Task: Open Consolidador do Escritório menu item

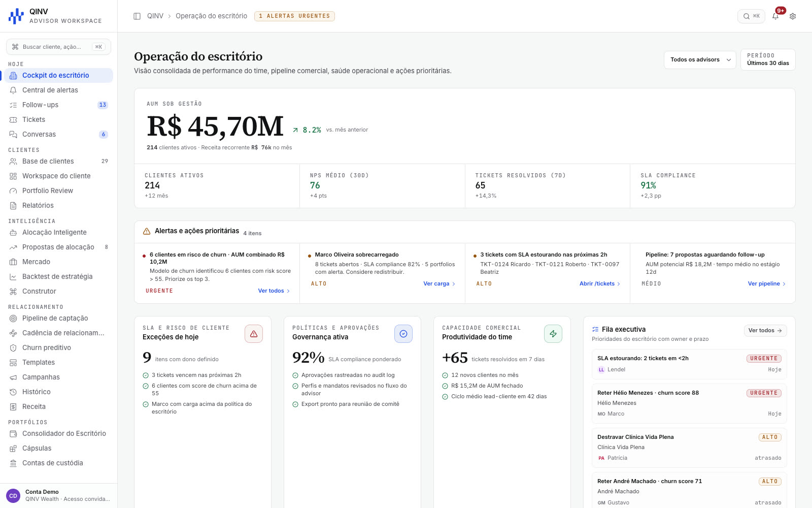Action: click(58, 434)
